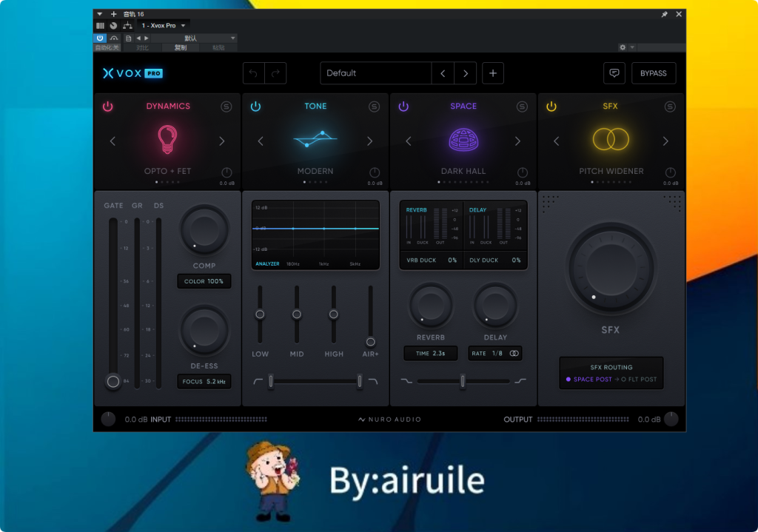Click the large SFX knob
758x532 pixels.
point(611,269)
